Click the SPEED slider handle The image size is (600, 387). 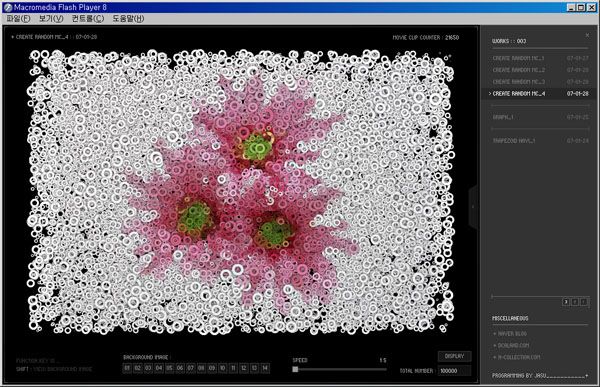(295, 369)
